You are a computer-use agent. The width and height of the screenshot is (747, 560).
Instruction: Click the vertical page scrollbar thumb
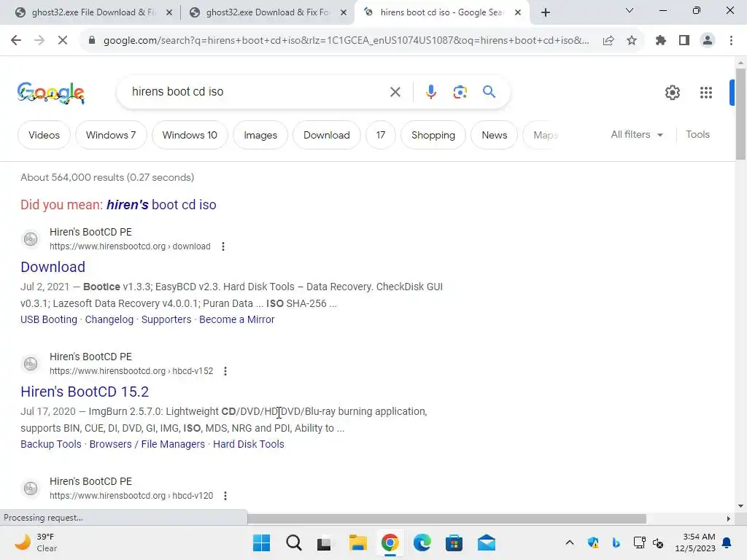pos(740,114)
